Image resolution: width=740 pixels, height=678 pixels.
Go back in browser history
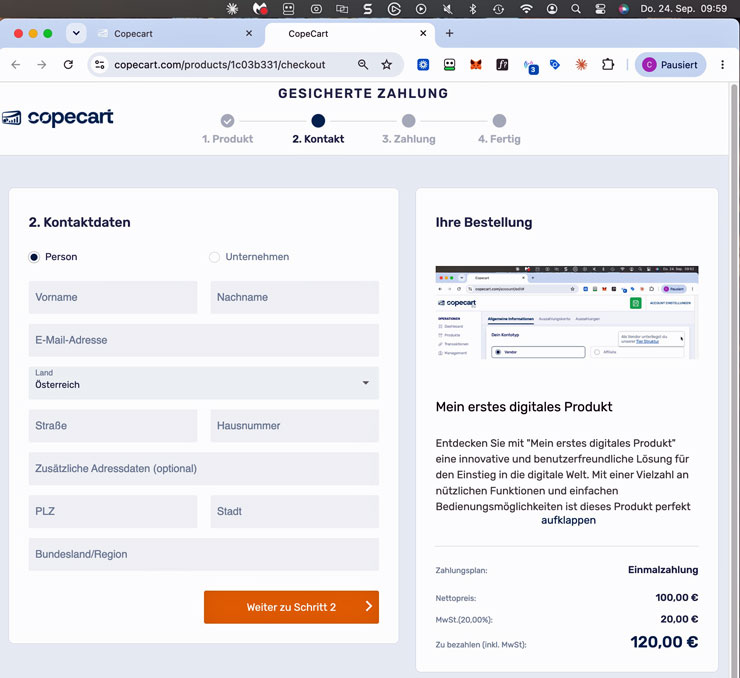pos(16,65)
